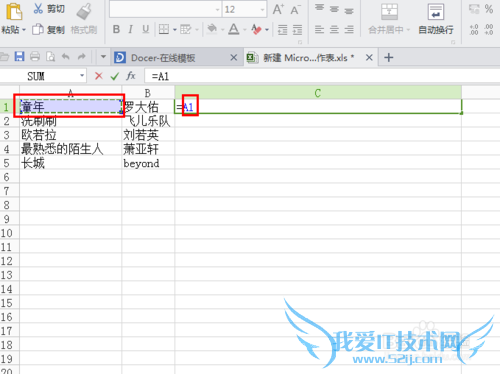The width and height of the screenshot is (500, 374).
Task: Close the xls workbook tab
Action: tap(369, 58)
